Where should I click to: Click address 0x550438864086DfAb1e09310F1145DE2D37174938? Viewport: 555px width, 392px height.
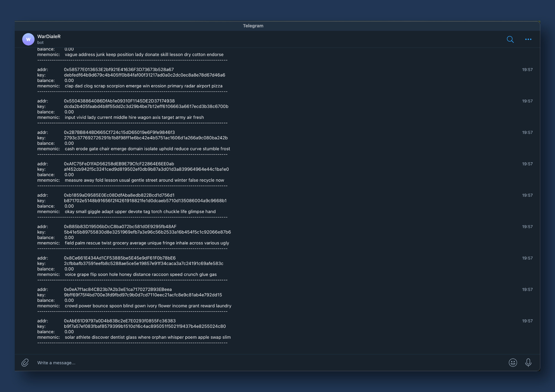point(119,101)
